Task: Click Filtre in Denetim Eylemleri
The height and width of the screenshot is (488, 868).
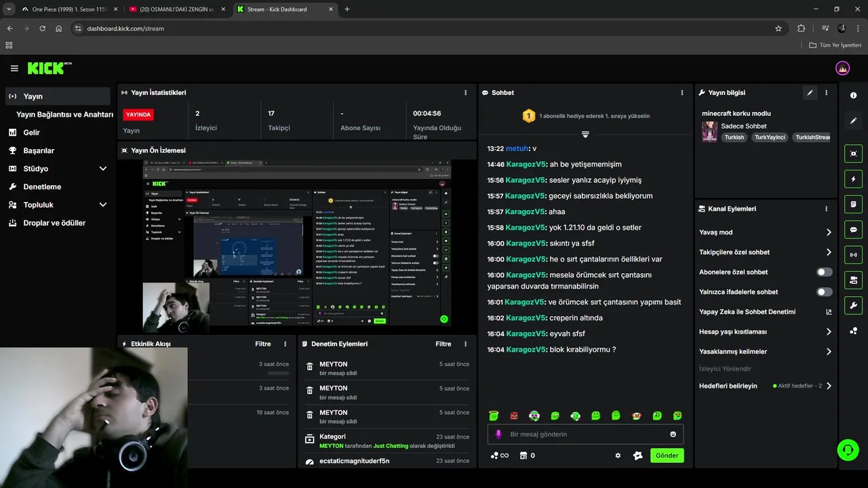Action: pos(443,344)
